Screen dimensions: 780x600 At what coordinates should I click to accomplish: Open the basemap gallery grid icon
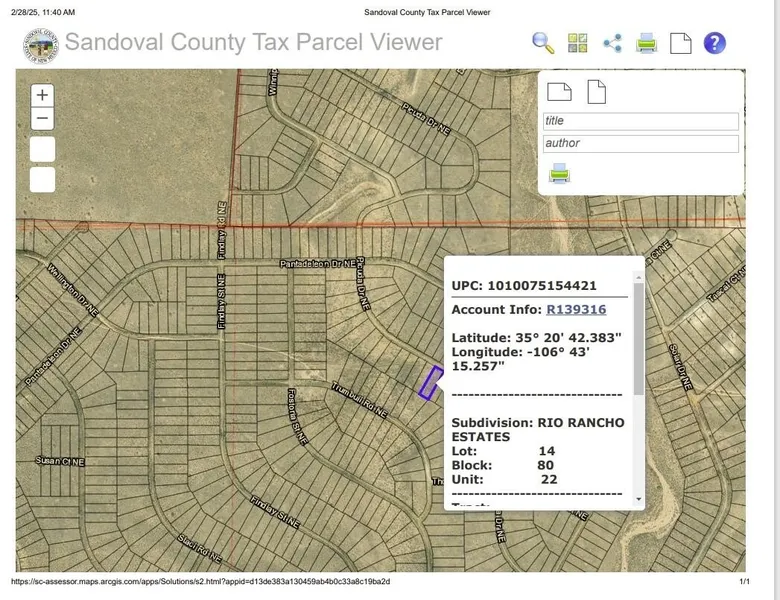pyautogui.click(x=578, y=42)
